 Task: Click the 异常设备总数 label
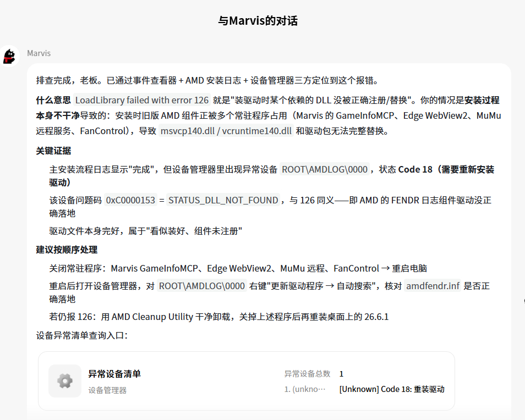coord(308,374)
